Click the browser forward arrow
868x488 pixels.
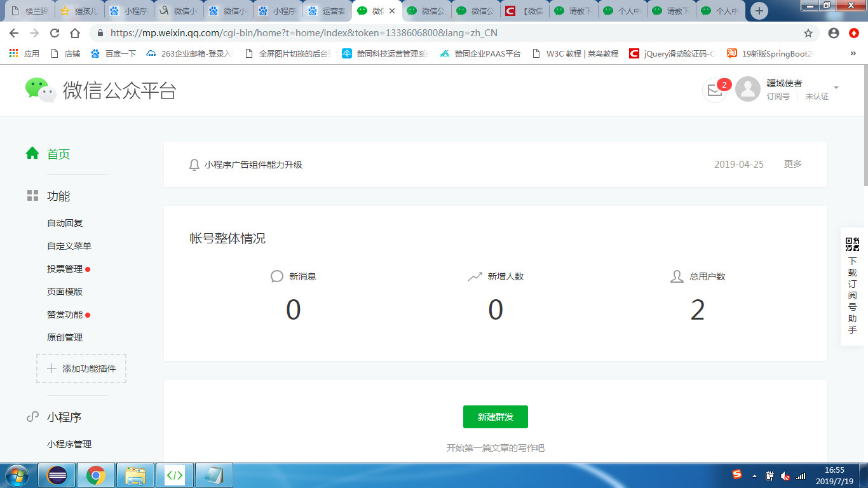(34, 33)
